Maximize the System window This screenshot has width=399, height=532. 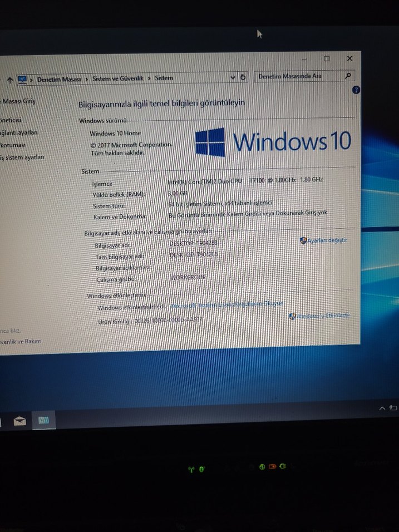tap(327, 58)
